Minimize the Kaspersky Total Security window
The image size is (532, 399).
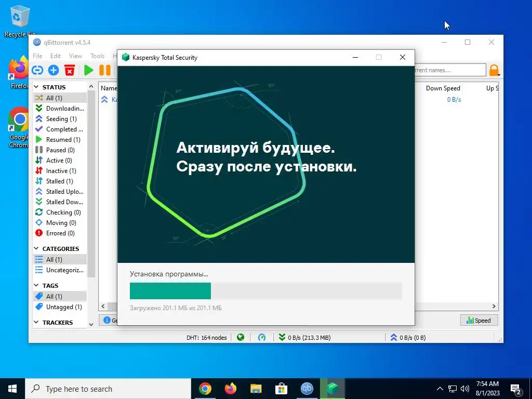coord(355,57)
